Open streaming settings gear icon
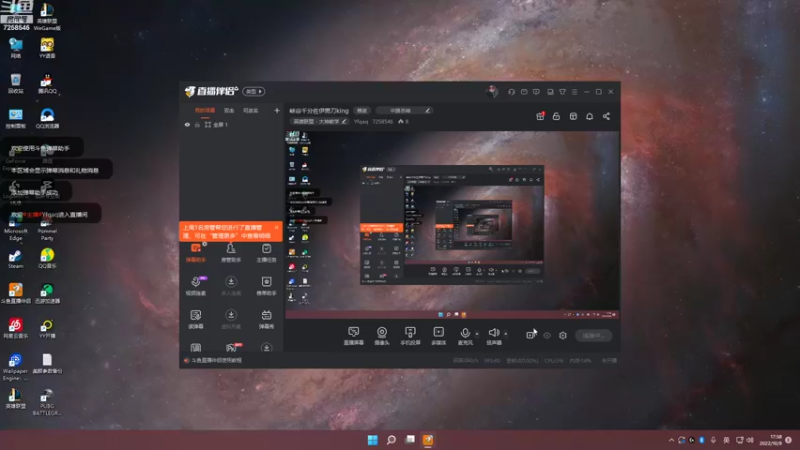Screen dimensions: 800x450 tap(563, 335)
